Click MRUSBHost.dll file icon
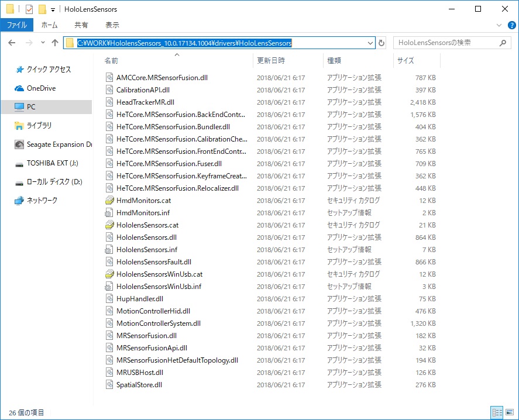The height and width of the screenshot is (420, 519). click(x=109, y=373)
